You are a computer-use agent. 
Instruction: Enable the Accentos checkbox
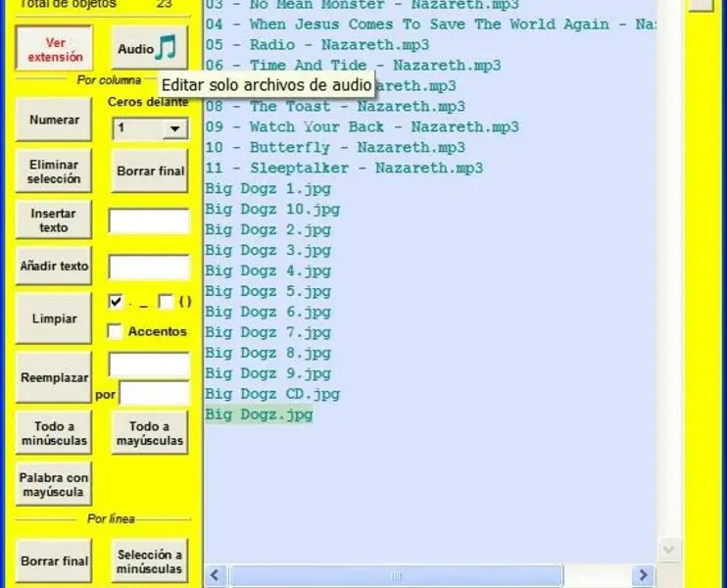click(x=115, y=331)
